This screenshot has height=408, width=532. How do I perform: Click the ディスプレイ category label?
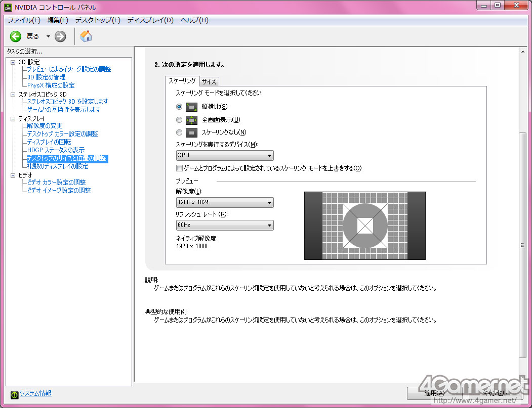(31, 119)
